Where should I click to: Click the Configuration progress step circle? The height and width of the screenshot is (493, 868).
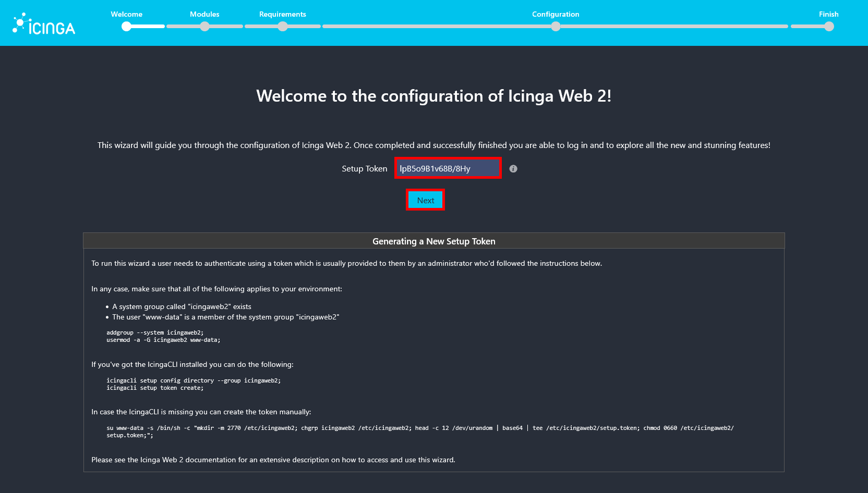[556, 26]
